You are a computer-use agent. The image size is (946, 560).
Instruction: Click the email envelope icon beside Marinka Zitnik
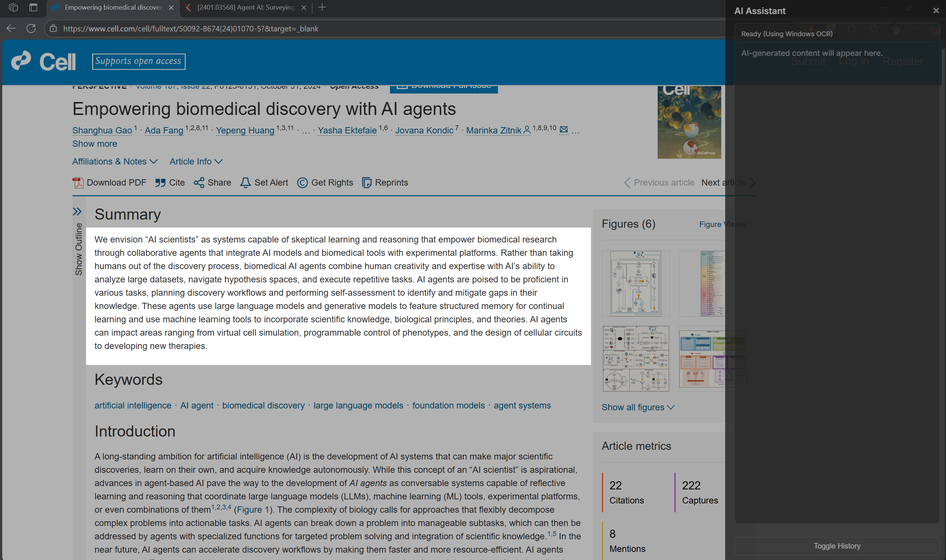point(563,129)
